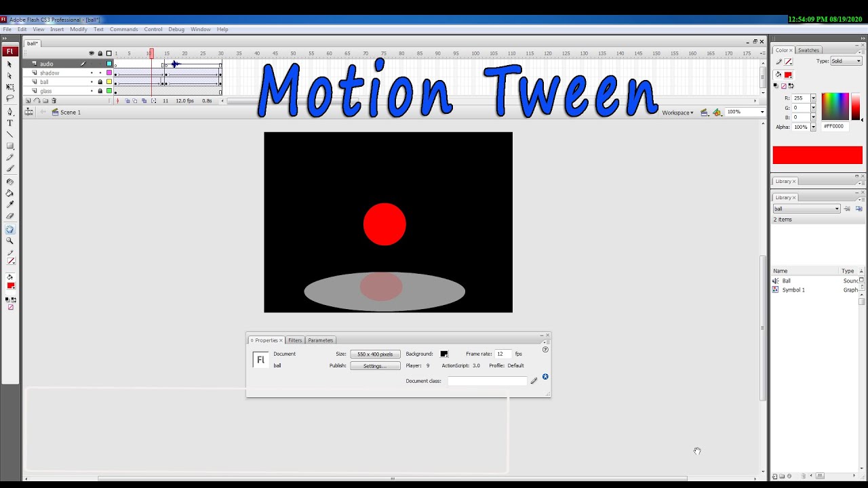The width and height of the screenshot is (868, 488).
Task: Select the Paint Bucket tool
Action: [x=9, y=193]
